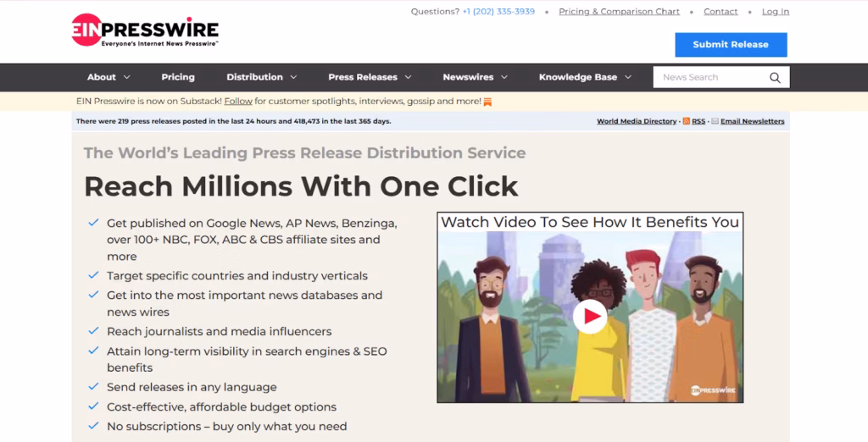Click the envelope icon by Email Newsletters
The image size is (868, 442).
pos(715,121)
